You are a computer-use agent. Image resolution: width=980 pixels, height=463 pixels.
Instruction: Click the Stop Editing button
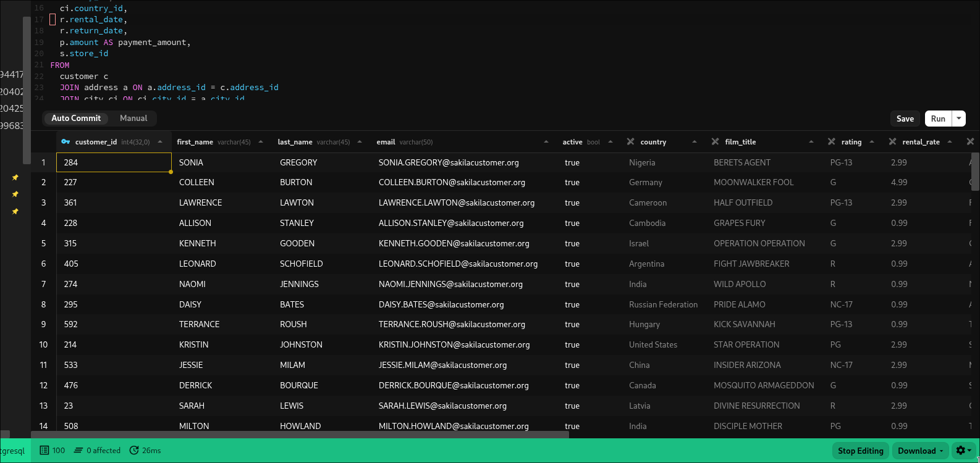point(861,451)
